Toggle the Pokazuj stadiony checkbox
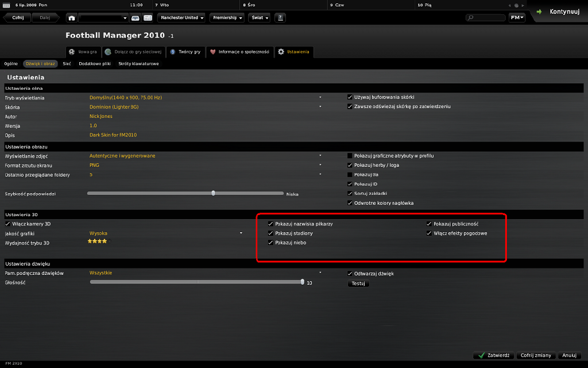The height and width of the screenshot is (368, 588). (271, 233)
